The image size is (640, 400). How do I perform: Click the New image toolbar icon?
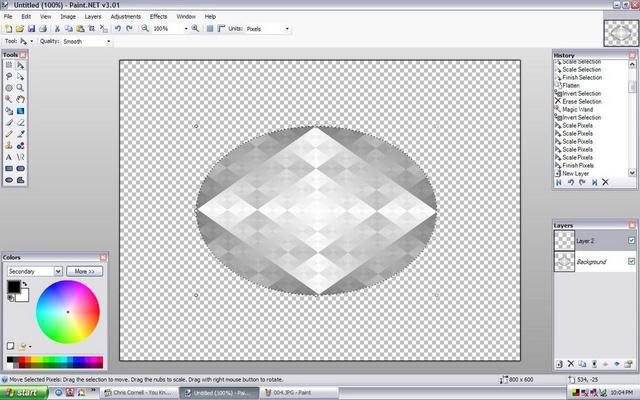[8, 29]
